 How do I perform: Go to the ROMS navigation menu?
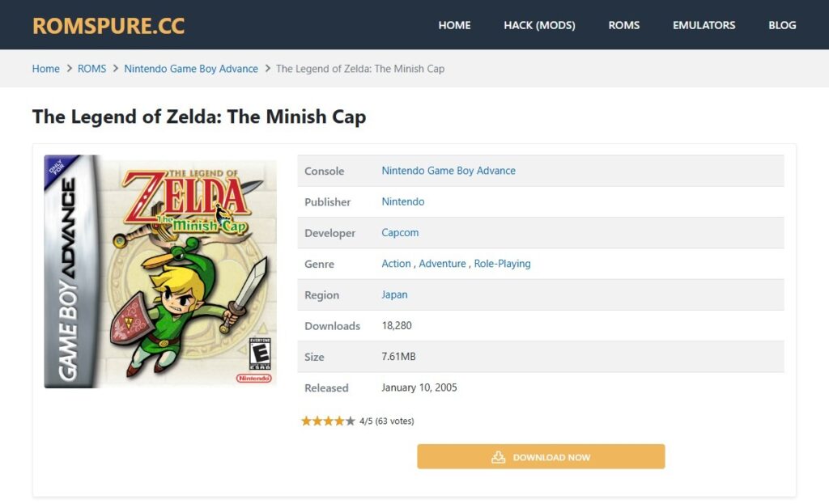point(624,25)
